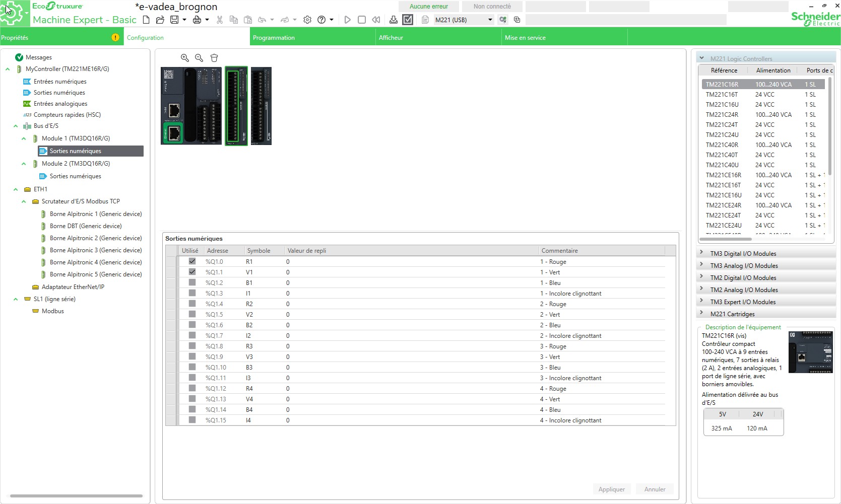Screen dimensions: 841x504
Task: Open a project with the folder icon
Action: (160, 20)
